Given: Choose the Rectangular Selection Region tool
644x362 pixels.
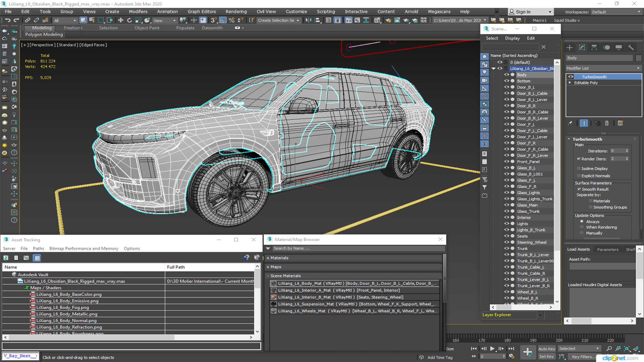Looking at the screenshot, I should tap(101, 20).
